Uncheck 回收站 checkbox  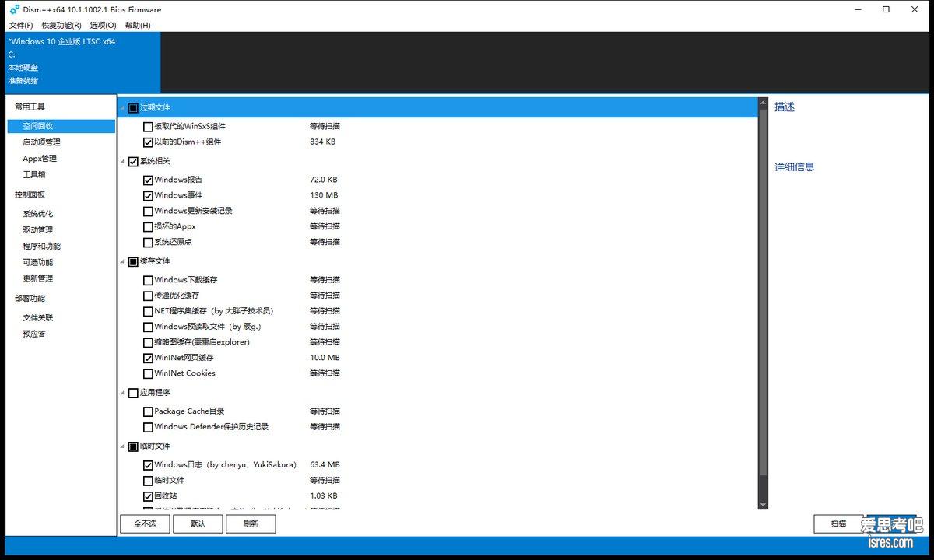pyautogui.click(x=148, y=496)
